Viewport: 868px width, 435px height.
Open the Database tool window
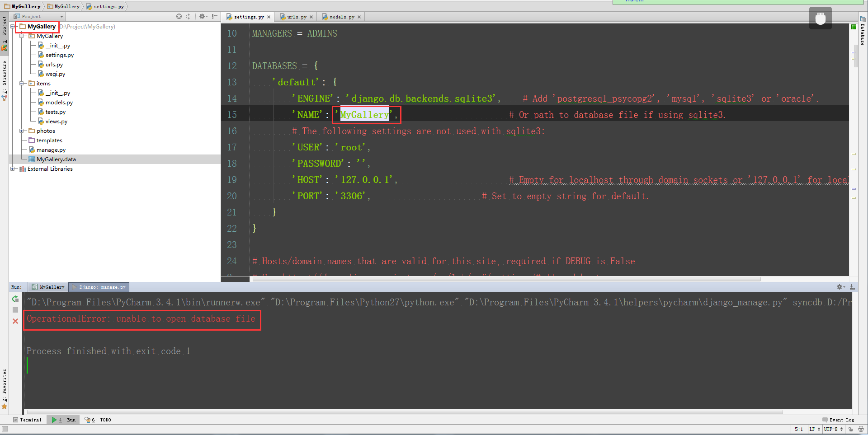(x=863, y=34)
